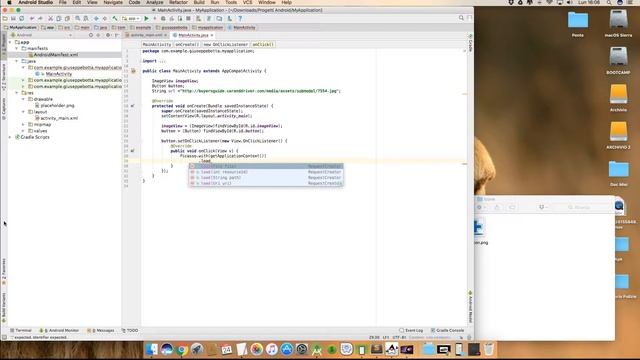The image size is (640, 360).
Task: Collapse the manifests folder
Action: 17,48
